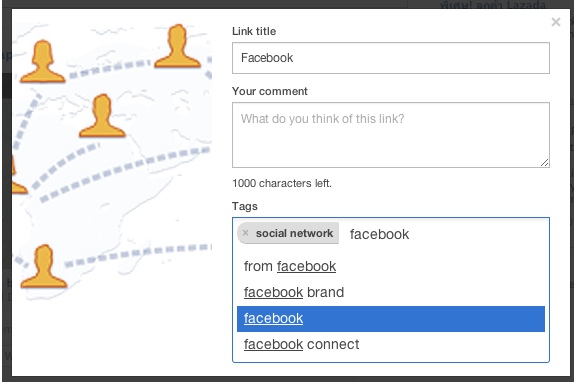
Task: Close the link sharing dialog
Action: pyautogui.click(x=556, y=22)
